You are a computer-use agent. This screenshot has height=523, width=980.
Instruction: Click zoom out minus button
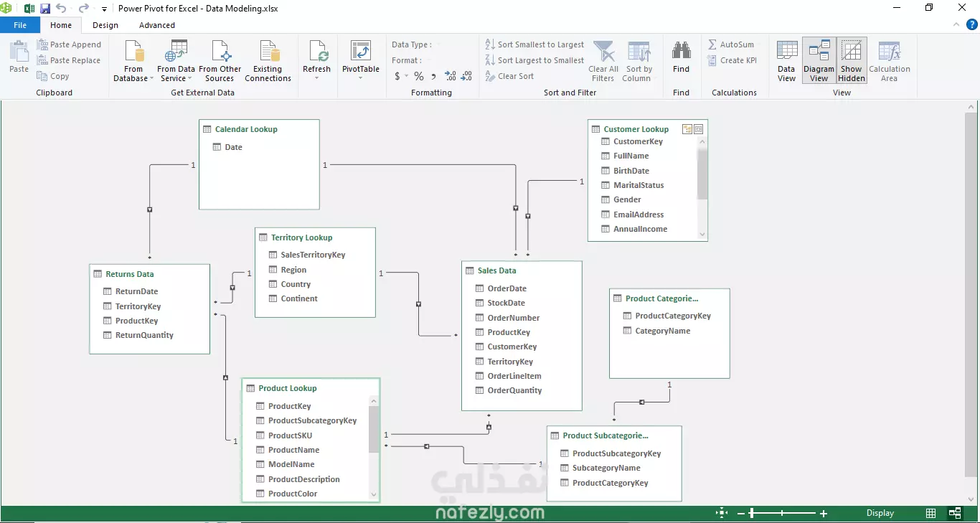tap(742, 513)
